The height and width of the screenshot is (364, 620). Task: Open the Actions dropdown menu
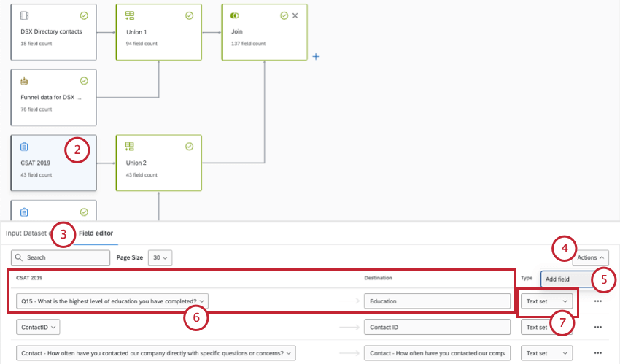pos(590,257)
